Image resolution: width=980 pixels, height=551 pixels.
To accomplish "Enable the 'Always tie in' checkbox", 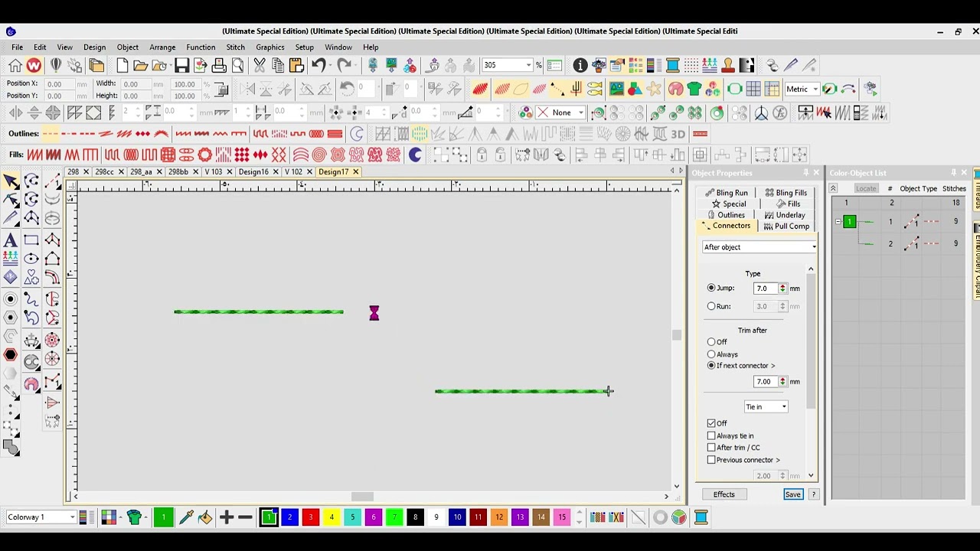I will click(711, 435).
